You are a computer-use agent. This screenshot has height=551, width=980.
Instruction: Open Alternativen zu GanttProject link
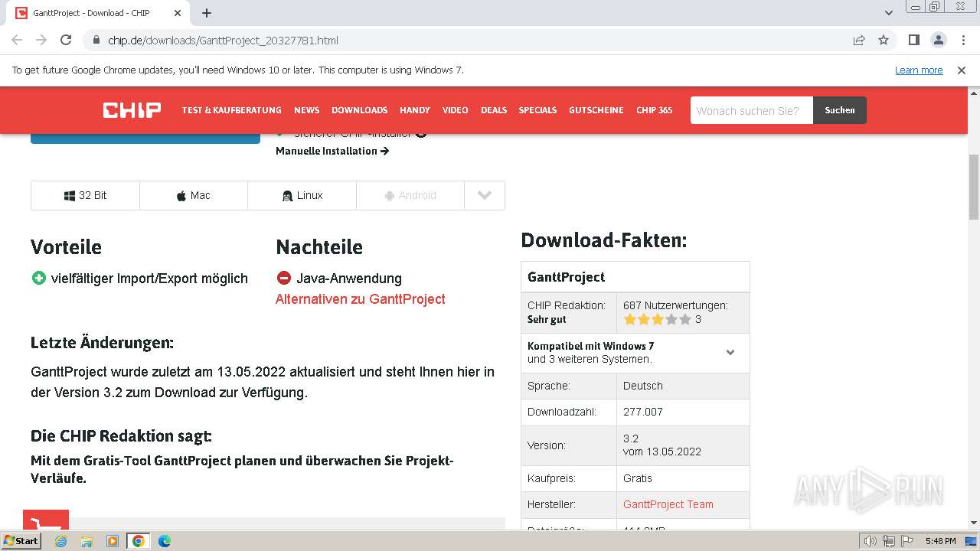pyautogui.click(x=360, y=299)
